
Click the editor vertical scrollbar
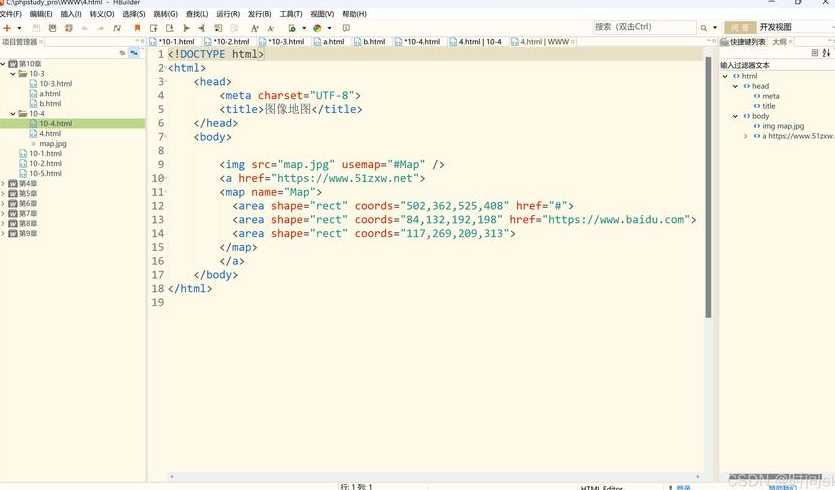pyautogui.click(x=708, y=186)
